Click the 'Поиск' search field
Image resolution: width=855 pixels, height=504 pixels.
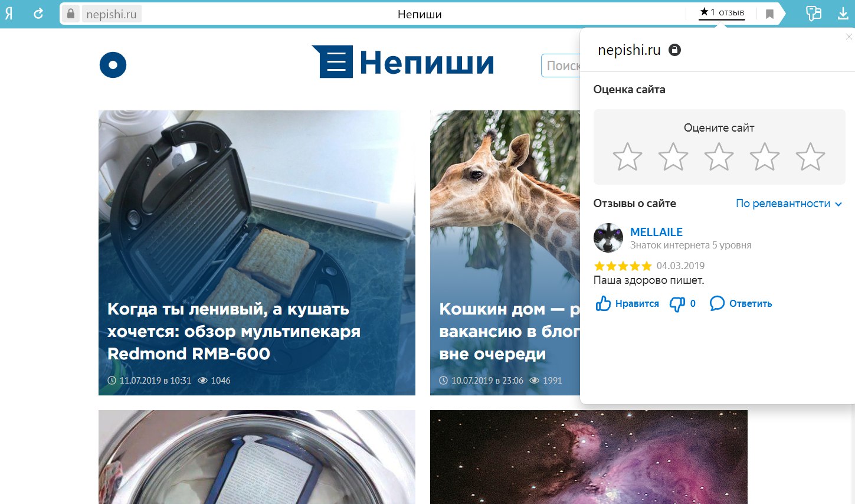(x=561, y=66)
